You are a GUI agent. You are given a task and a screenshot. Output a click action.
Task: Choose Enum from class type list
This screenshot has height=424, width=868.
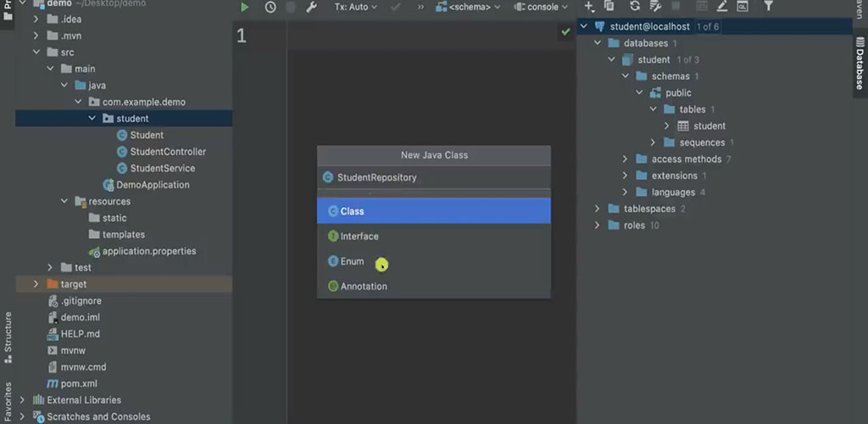[x=352, y=261]
